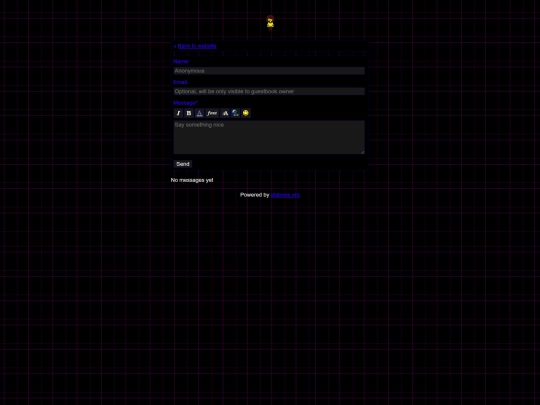The width and height of the screenshot is (540, 405).
Task: Follow the Back to website link
Action: point(197,46)
